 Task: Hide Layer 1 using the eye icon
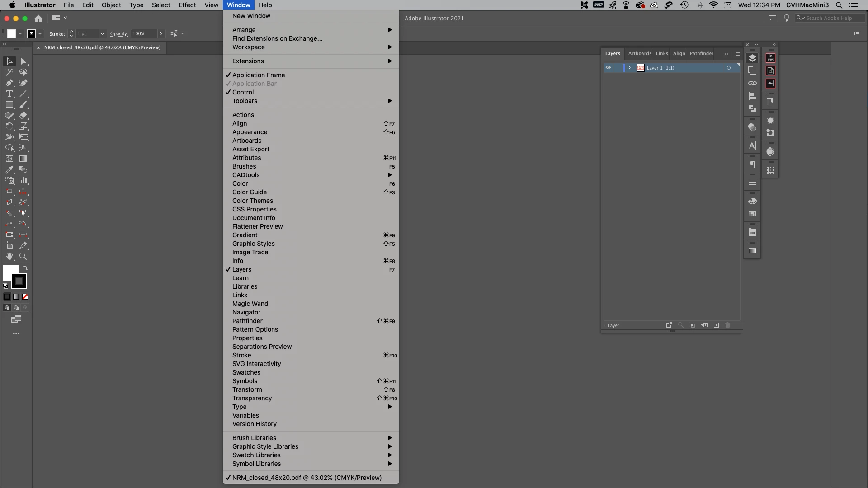(609, 68)
